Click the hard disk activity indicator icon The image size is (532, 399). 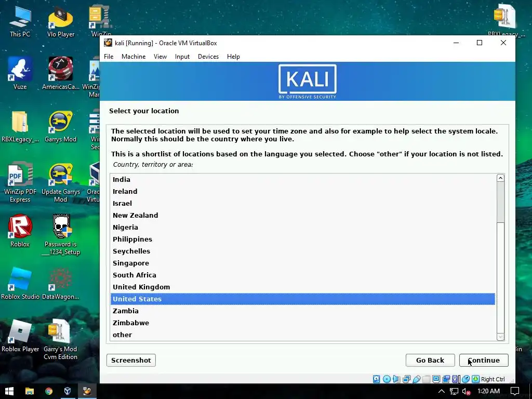[x=376, y=379]
